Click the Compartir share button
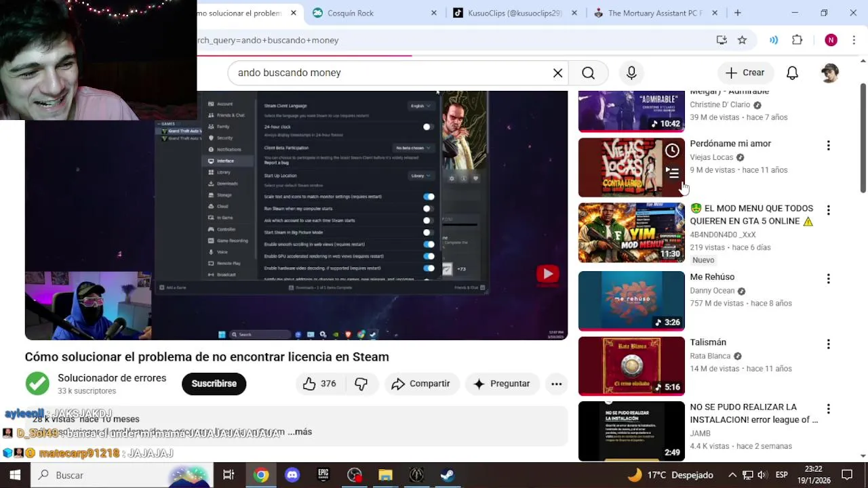 421,384
